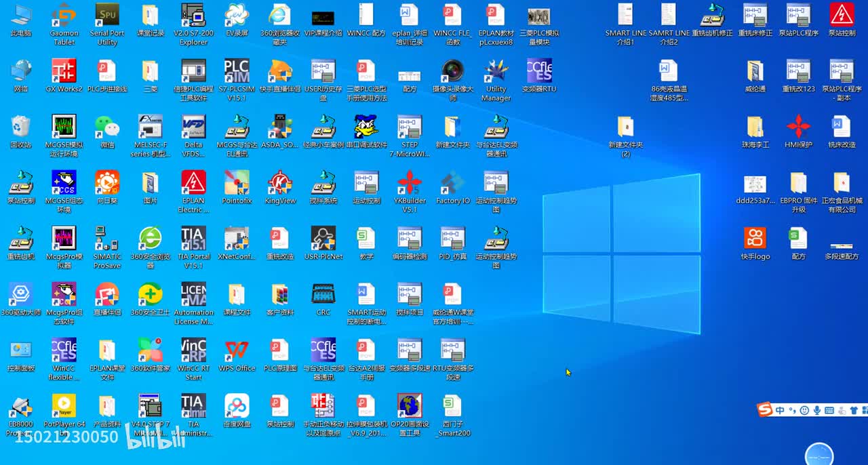This screenshot has width=868, height=465.
Task: Select the Pointofix desktop shortcut
Action: pyautogui.click(x=236, y=183)
